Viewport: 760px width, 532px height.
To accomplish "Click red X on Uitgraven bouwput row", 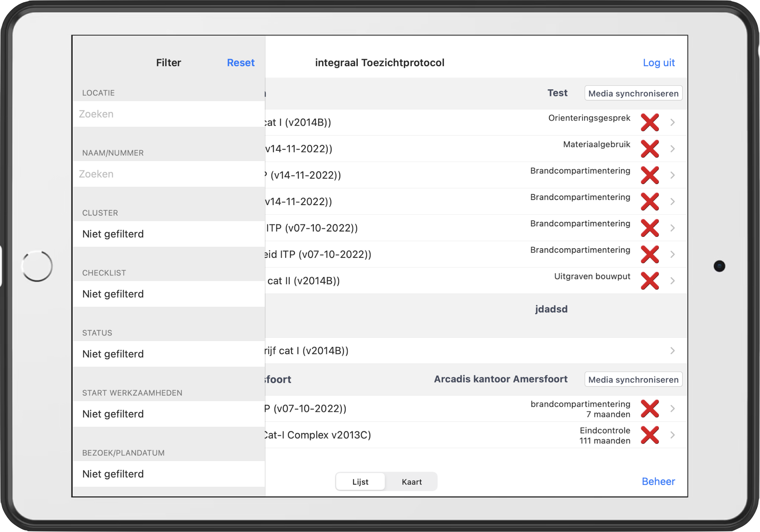I will [649, 281].
